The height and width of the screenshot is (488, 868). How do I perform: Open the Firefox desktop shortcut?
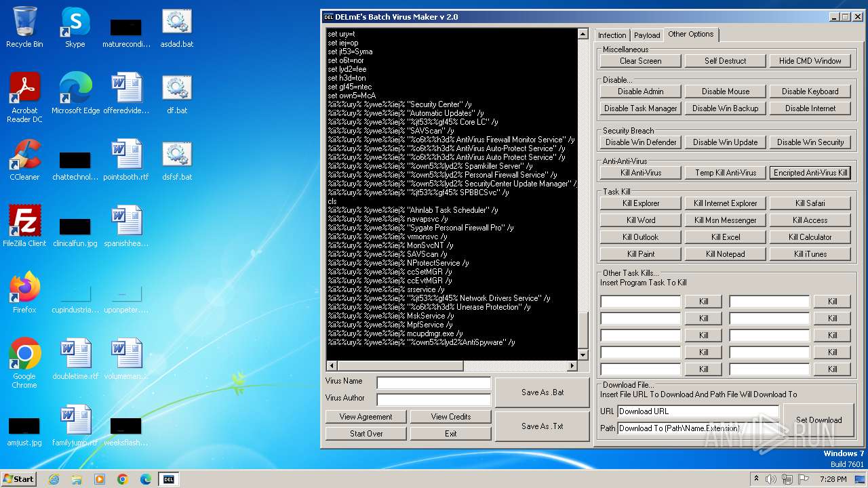[x=24, y=292]
